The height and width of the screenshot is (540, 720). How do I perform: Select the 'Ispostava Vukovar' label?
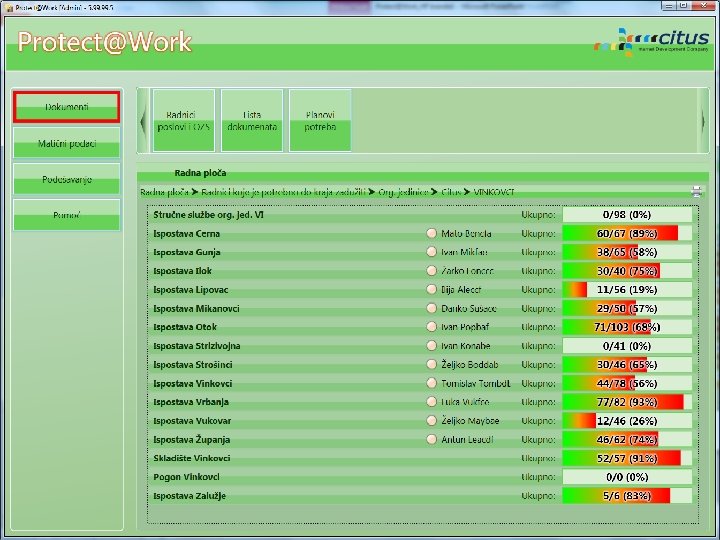[192, 421]
